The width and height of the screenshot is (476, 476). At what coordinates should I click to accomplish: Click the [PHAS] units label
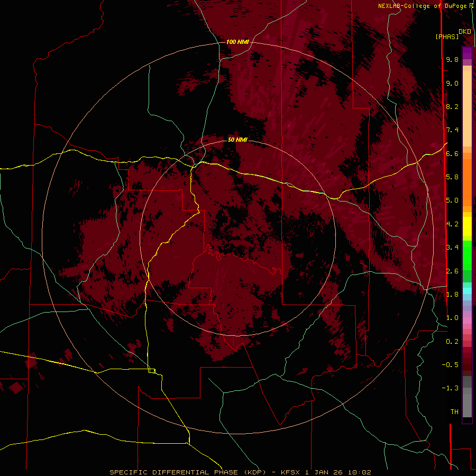447,36
